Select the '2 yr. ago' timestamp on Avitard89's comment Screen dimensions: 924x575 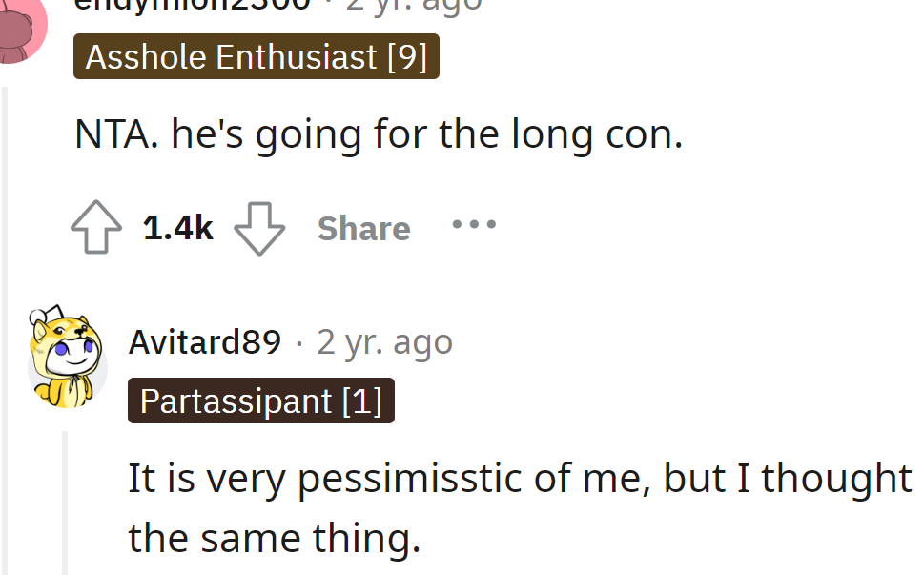click(x=383, y=341)
